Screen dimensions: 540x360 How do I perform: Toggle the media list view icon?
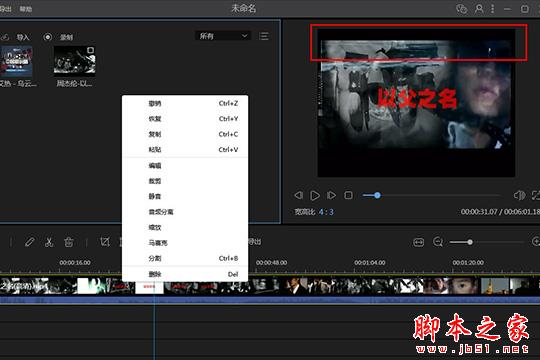[x=264, y=36]
